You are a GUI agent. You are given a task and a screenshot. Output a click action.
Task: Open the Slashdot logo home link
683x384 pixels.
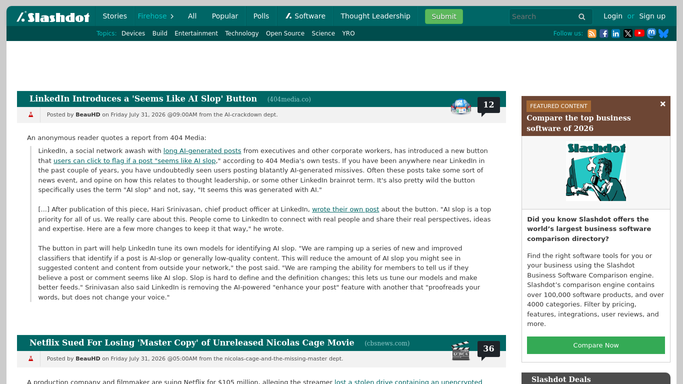click(53, 17)
